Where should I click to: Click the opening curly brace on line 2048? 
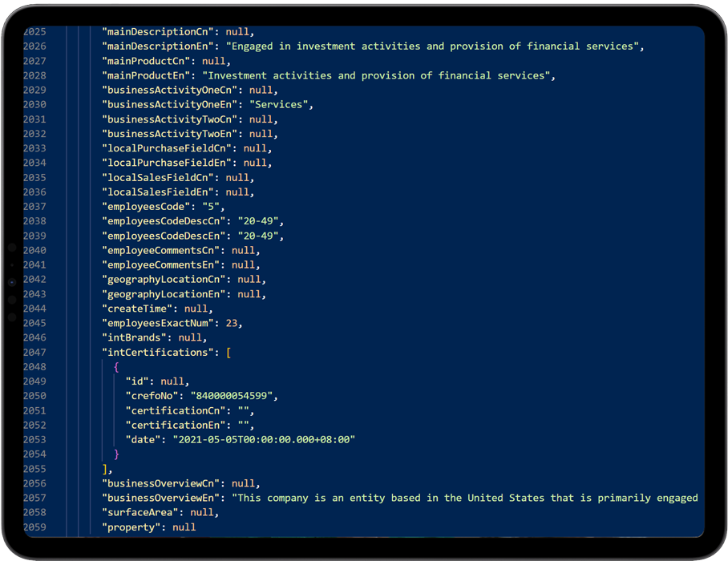pyautogui.click(x=116, y=367)
